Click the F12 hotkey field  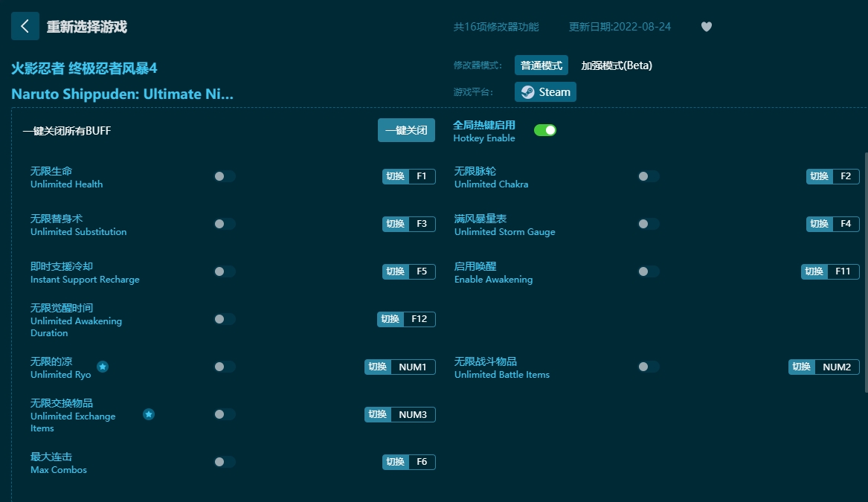click(x=419, y=319)
